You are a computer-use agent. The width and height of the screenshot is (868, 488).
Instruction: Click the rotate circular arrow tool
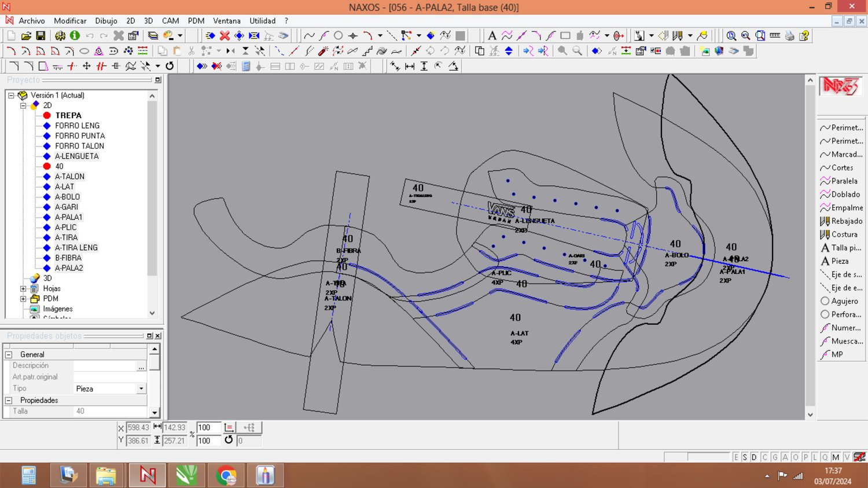(x=170, y=66)
